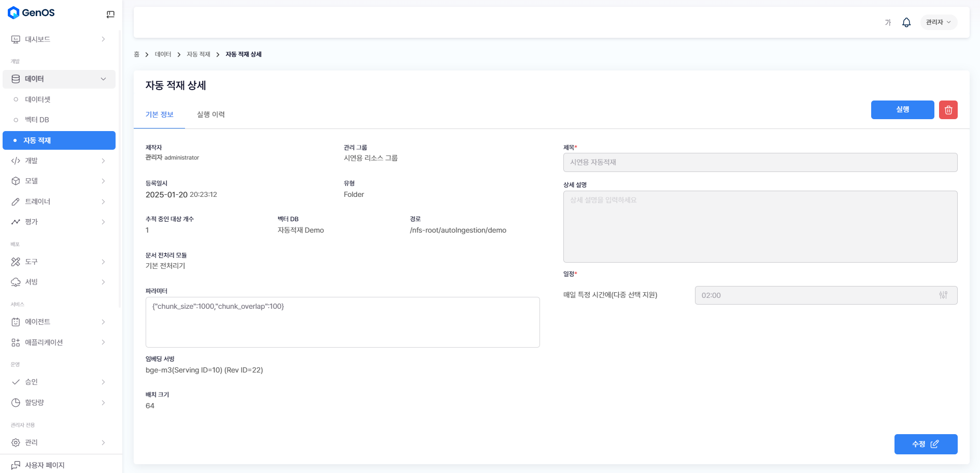This screenshot has width=980, height=473.
Task: Open the 모델 cube icon menu
Action: (x=16, y=181)
